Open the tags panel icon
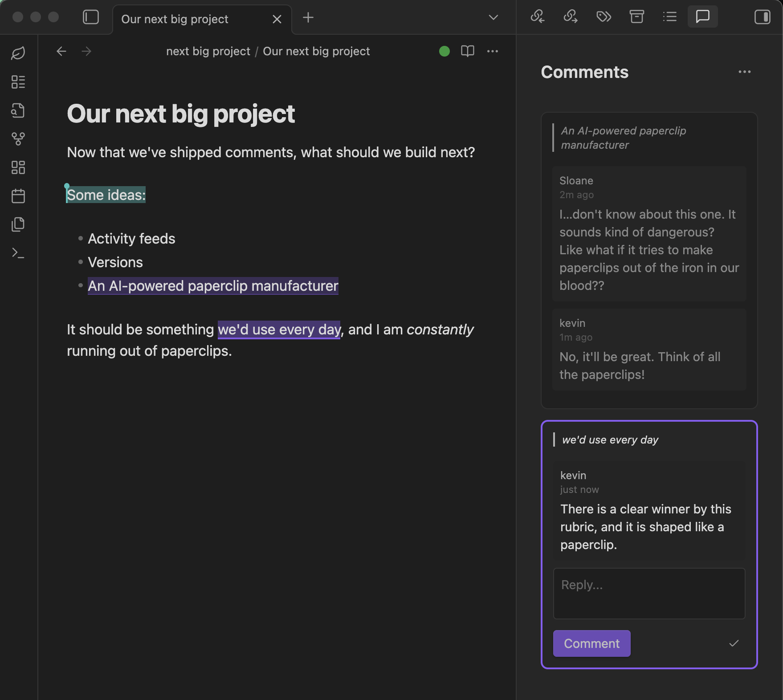The width and height of the screenshot is (783, 700). click(x=604, y=17)
